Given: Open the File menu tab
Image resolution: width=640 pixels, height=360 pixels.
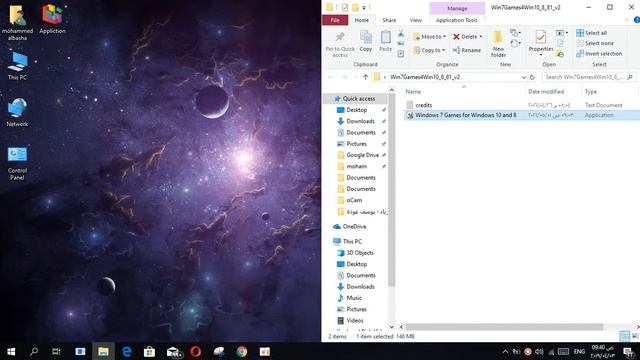Looking at the screenshot, I should (x=335, y=20).
